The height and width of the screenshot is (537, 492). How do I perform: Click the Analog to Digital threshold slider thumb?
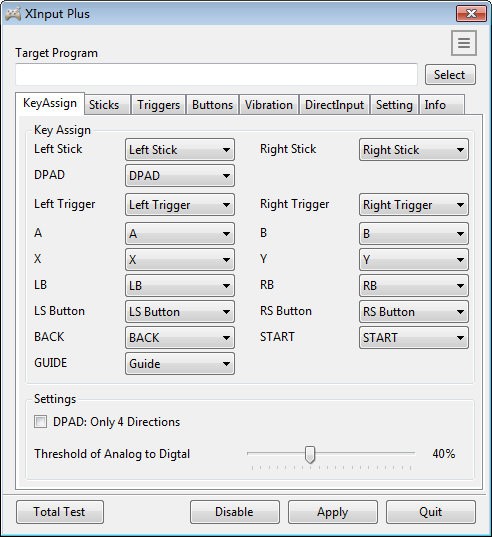[x=310, y=455]
